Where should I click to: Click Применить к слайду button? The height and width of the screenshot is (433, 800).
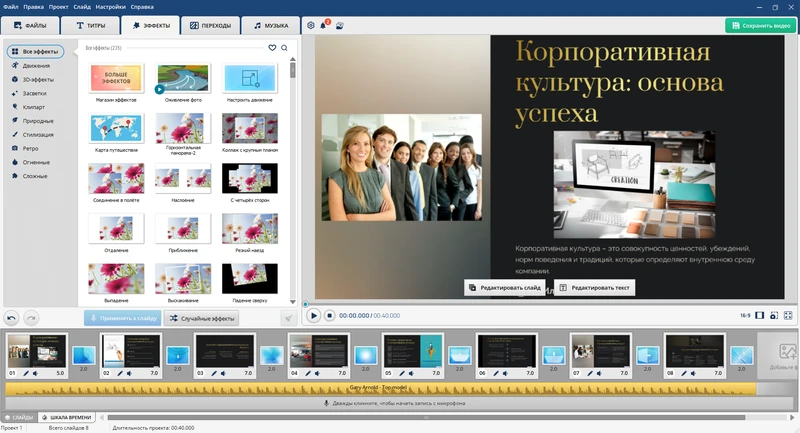[x=122, y=318]
